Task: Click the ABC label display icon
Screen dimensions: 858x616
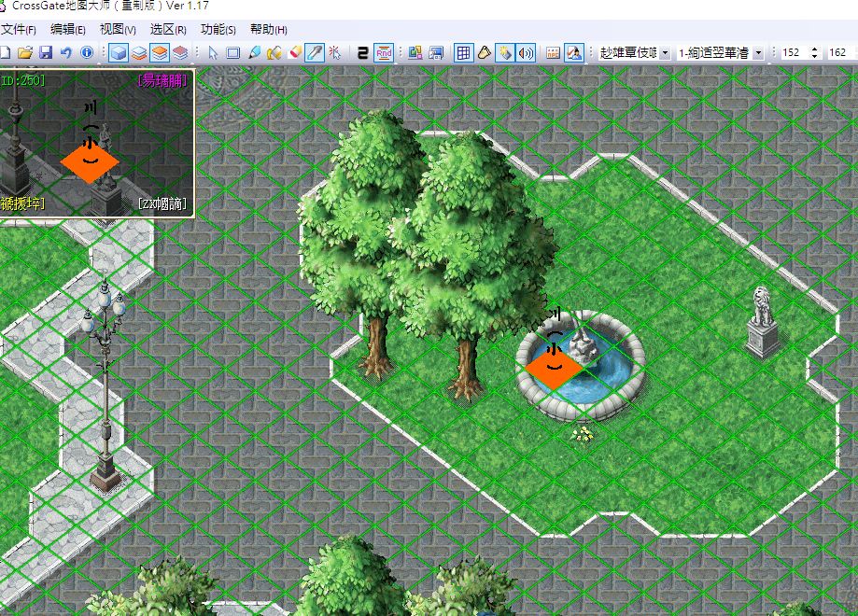Action: click(x=554, y=53)
